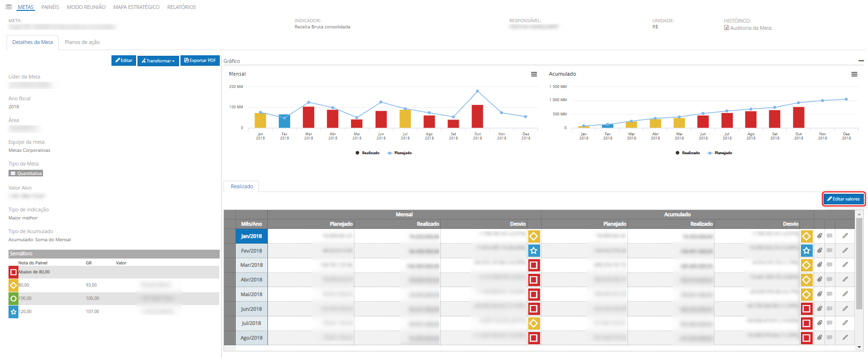Click the Out 2018 bar in the Acumulado chart
Screen dimensions: 868x358
799,117
